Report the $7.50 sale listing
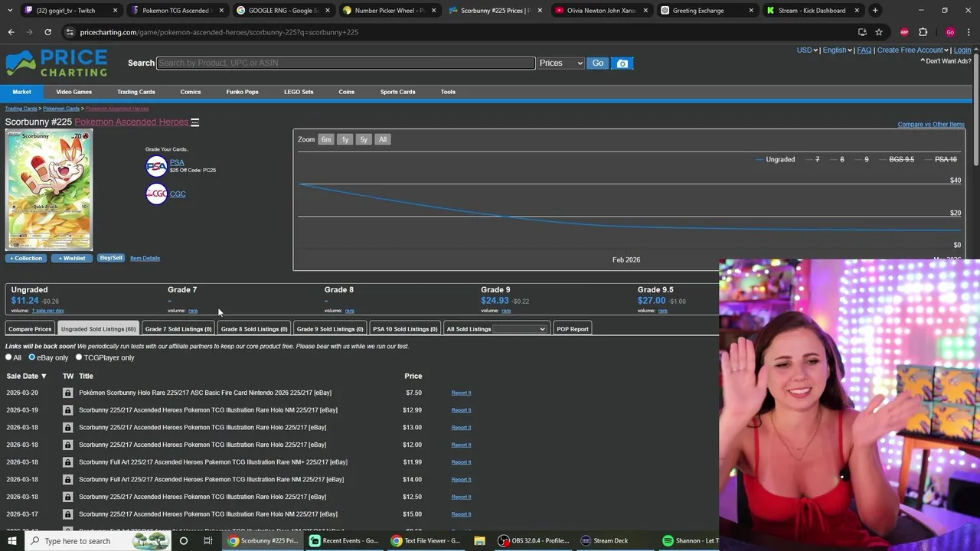 click(461, 393)
